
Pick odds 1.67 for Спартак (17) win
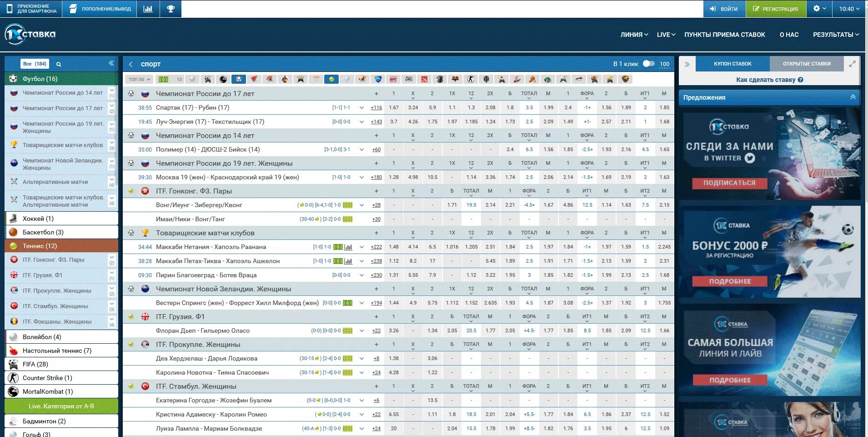tap(394, 108)
